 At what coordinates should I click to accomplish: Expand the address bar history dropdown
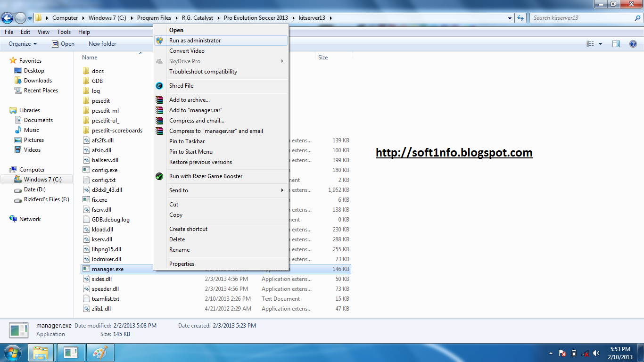[510, 18]
